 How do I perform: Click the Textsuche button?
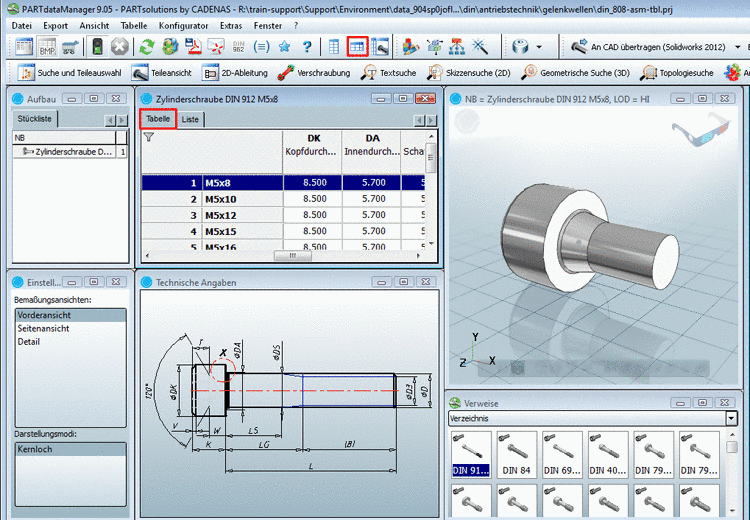coord(389,73)
